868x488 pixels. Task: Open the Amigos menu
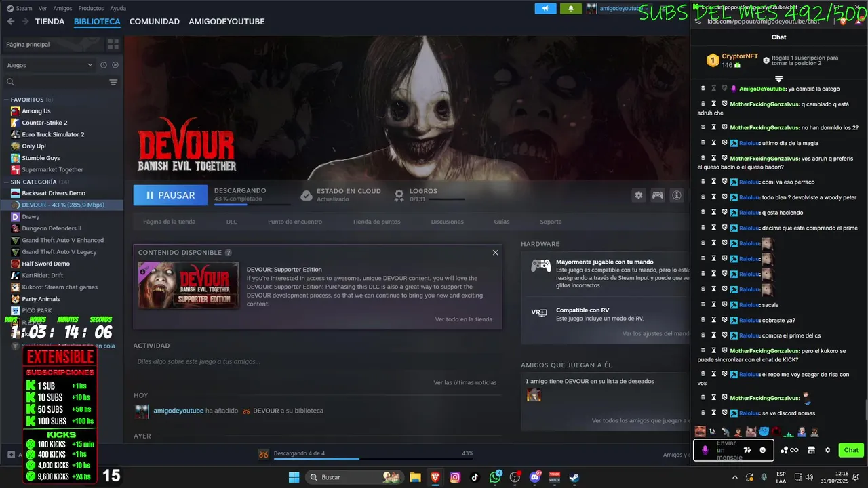62,8
